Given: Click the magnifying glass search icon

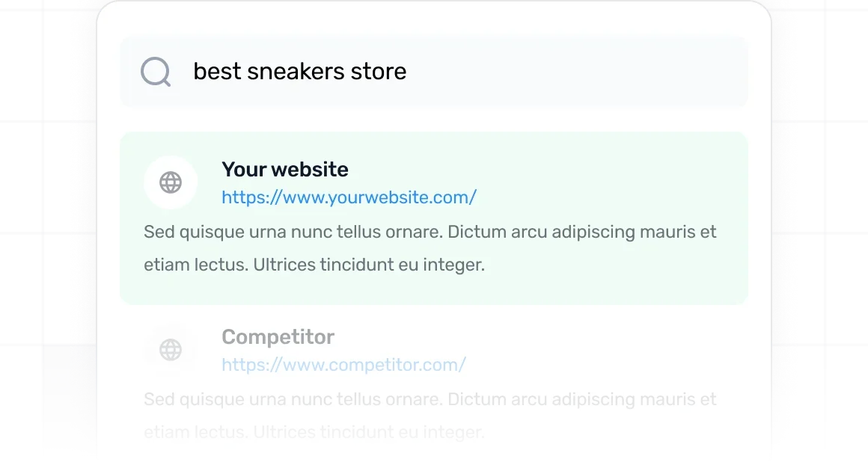Looking at the screenshot, I should 156,73.
